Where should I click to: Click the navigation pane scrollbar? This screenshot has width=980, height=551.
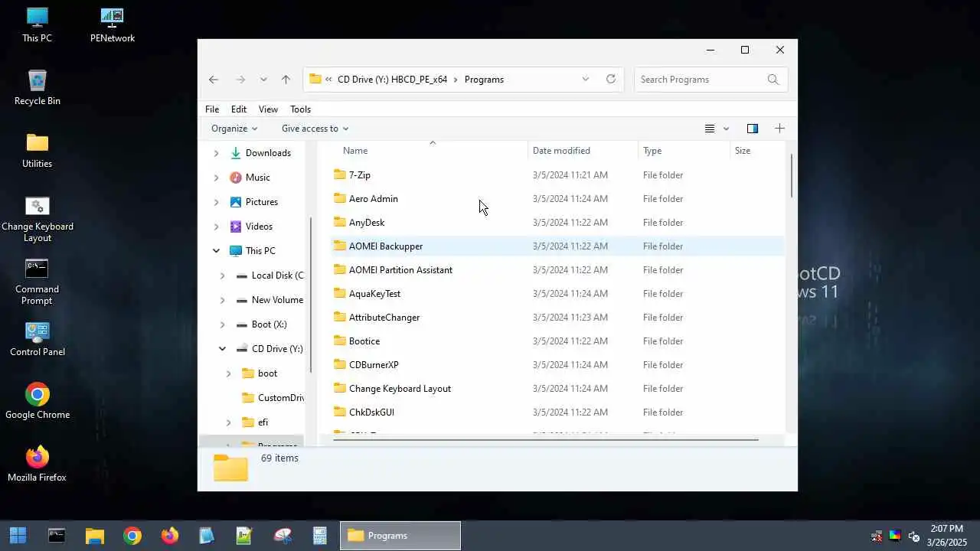[310, 295]
